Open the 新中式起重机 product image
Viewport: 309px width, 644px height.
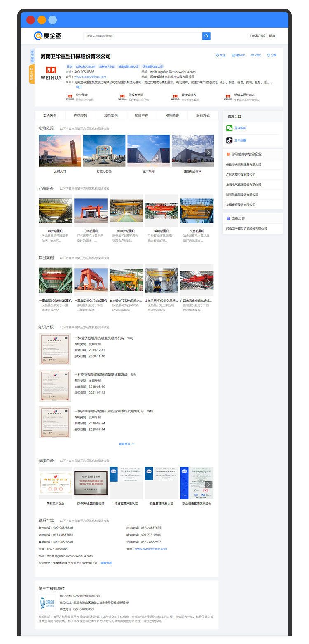[x=126, y=211]
